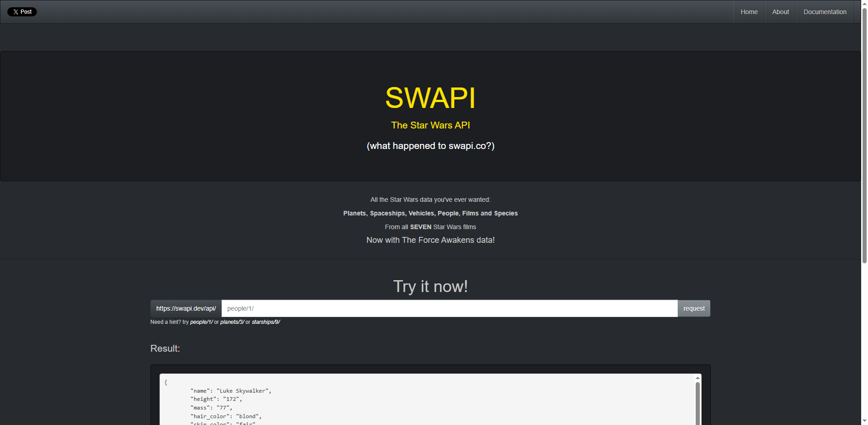Screen dimensions: 868x425
Task: Click the 'The Star Wars API' subtitle
Action: 430,125
